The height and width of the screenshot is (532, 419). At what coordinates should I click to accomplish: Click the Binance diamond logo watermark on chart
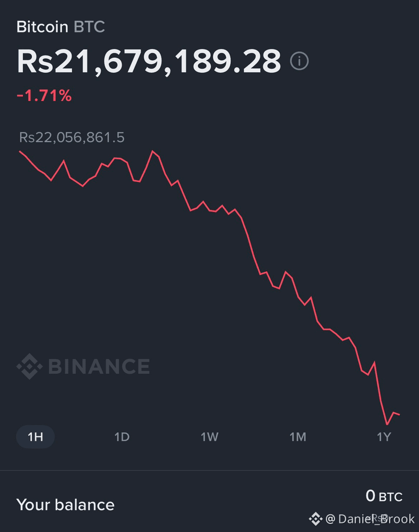point(29,367)
